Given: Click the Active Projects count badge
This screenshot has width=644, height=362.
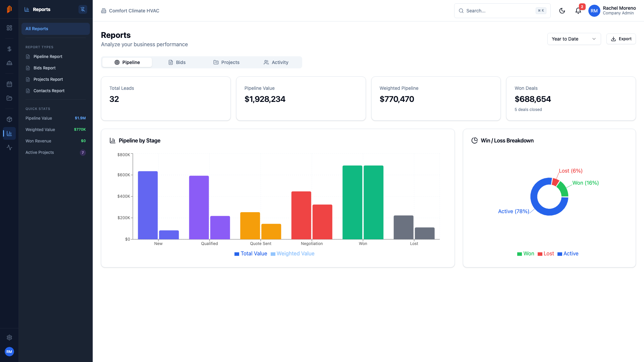Looking at the screenshot, I should tap(83, 153).
